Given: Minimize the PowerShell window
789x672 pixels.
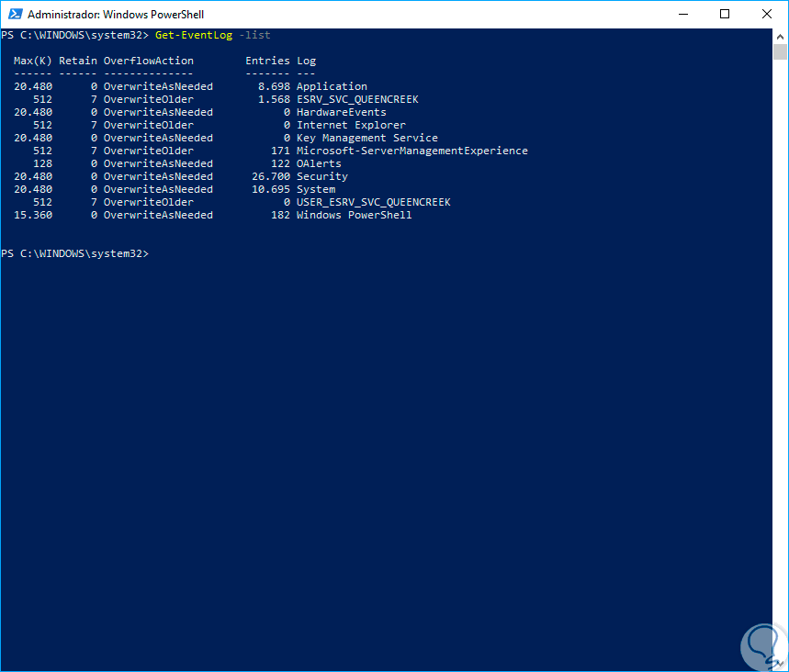Looking at the screenshot, I should [682, 14].
